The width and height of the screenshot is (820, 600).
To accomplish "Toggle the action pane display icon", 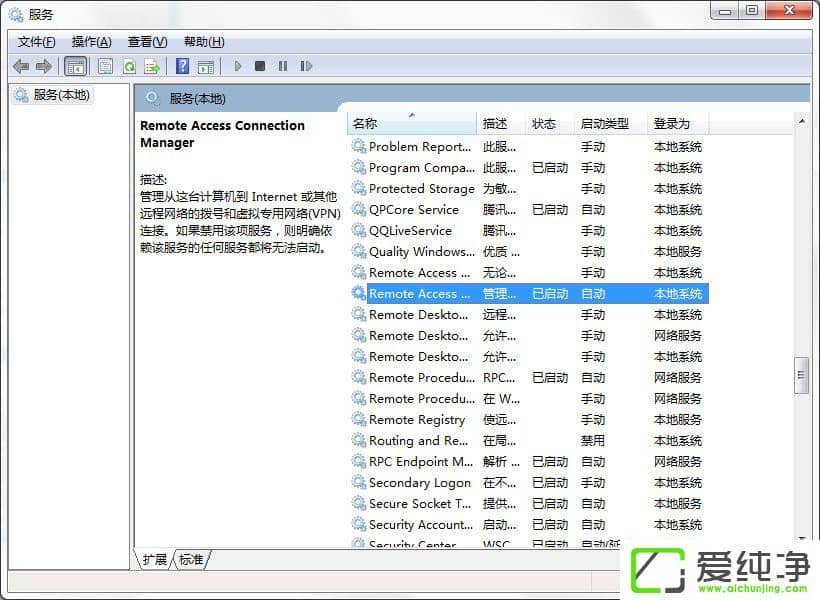I will point(207,66).
